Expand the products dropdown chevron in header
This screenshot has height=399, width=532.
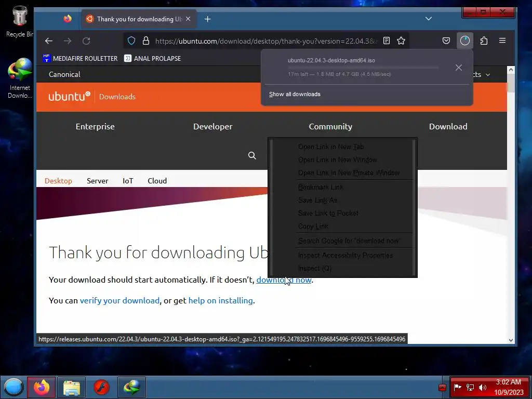pyautogui.click(x=488, y=75)
